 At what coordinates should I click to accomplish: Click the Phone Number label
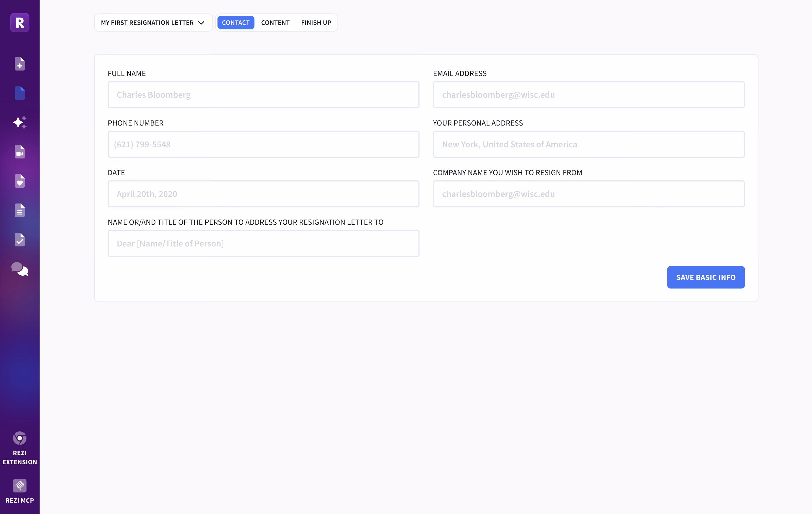(136, 123)
